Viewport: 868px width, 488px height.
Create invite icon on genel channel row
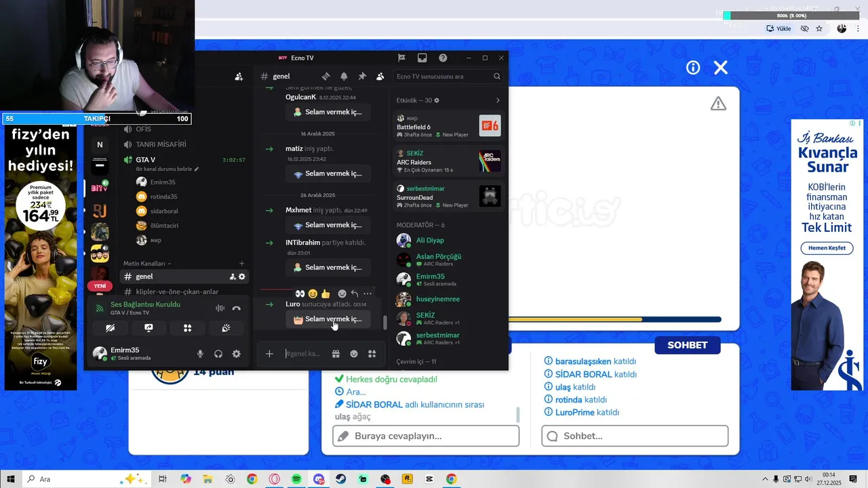[233, 277]
